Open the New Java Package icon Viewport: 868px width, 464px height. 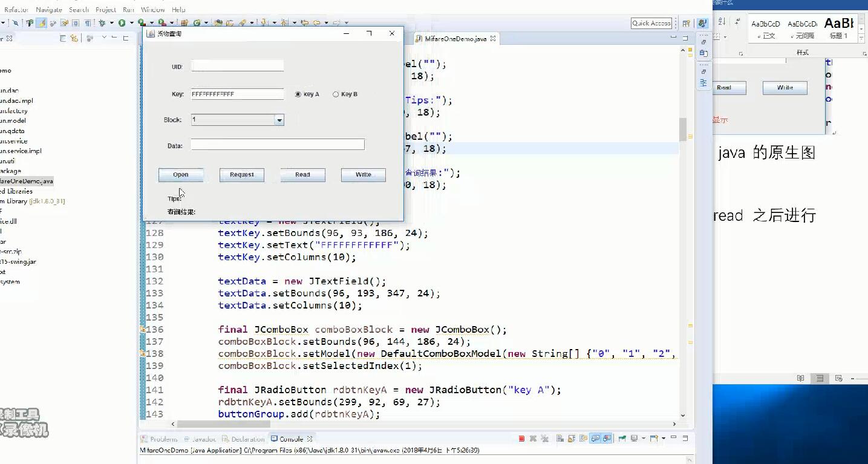184,23
